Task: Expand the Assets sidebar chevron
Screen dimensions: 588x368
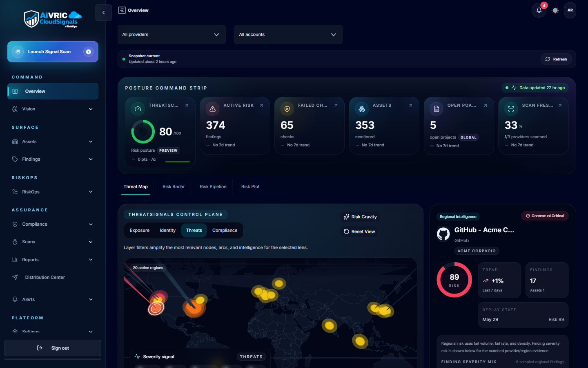Action: [x=91, y=141]
